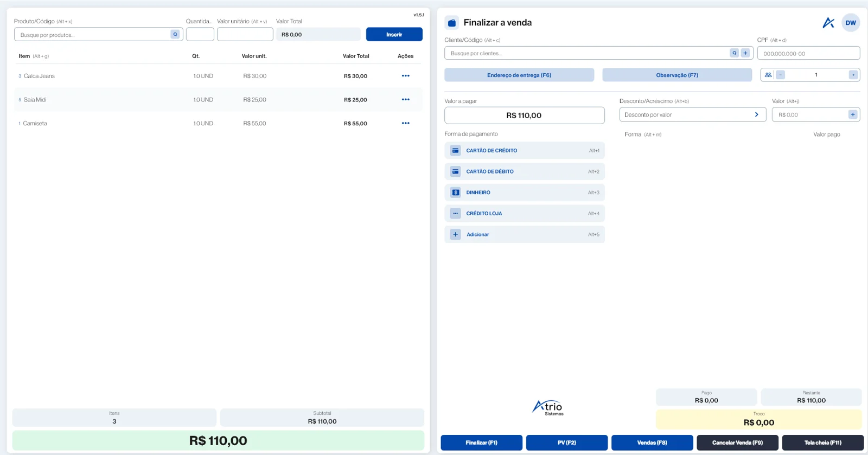Add a new client with plus icon
The height and width of the screenshot is (455, 868).
745,53
